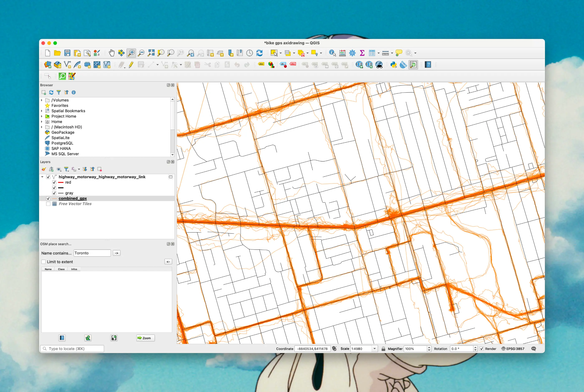
Task: Select the Pan Map hand tool
Action: point(112,53)
